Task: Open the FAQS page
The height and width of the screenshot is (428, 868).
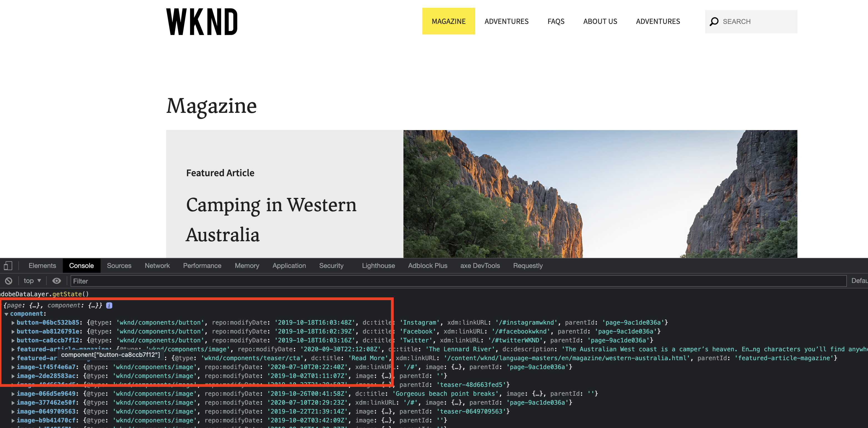Action: [x=556, y=21]
